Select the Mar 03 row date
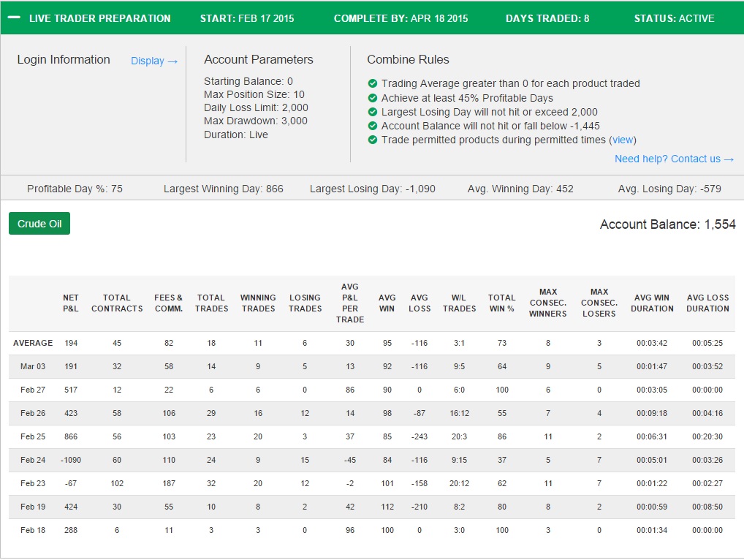The height and width of the screenshot is (560, 744). (x=33, y=366)
